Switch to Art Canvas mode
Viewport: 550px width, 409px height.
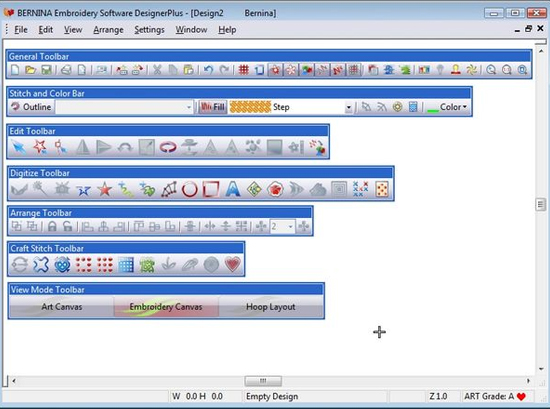[x=62, y=307]
